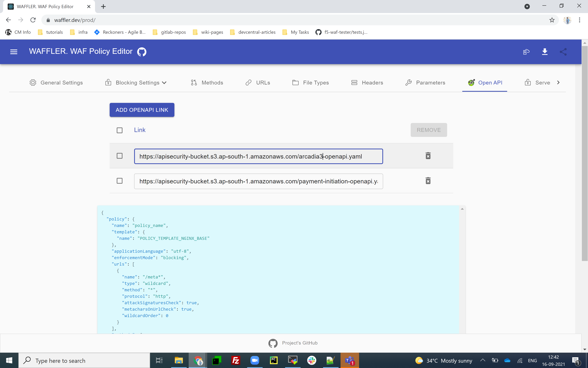This screenshot has height=368, width=588.
Task: Click the share icon in the header
Action: [x=563, y=52]
